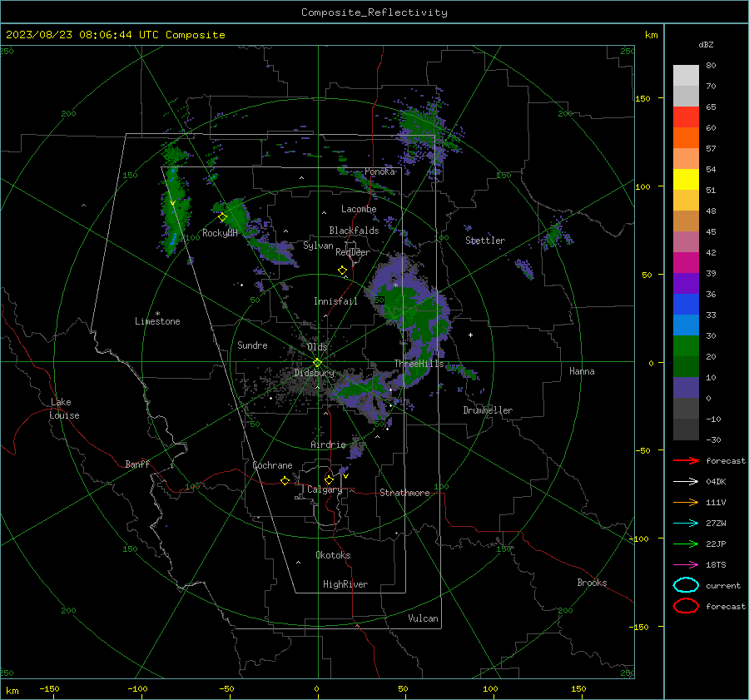This screenshot has width=749, height=700.
Task: Click the dBZ label above the color scale
Action: 706,44
